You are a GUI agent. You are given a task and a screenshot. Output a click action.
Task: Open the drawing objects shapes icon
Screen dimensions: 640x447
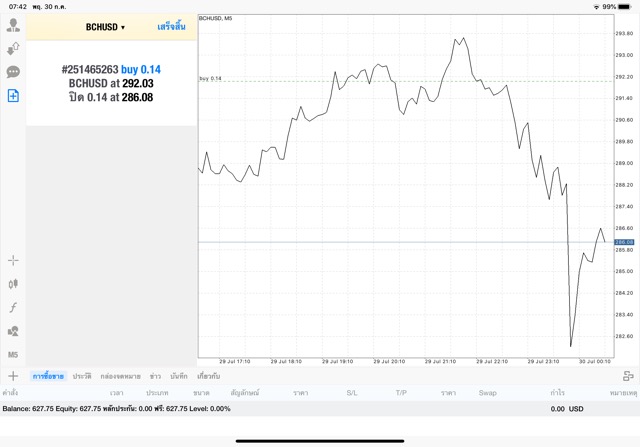point(13,331)
